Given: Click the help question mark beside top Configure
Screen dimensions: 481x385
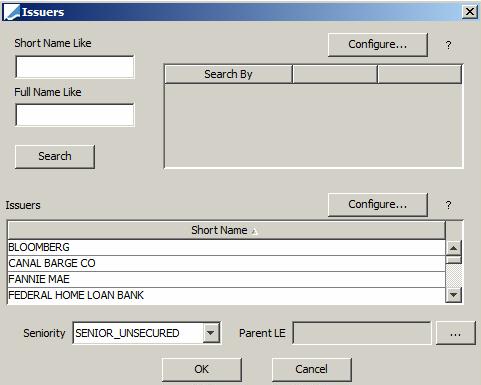Looking at the screenshot, I should [448, 45].
